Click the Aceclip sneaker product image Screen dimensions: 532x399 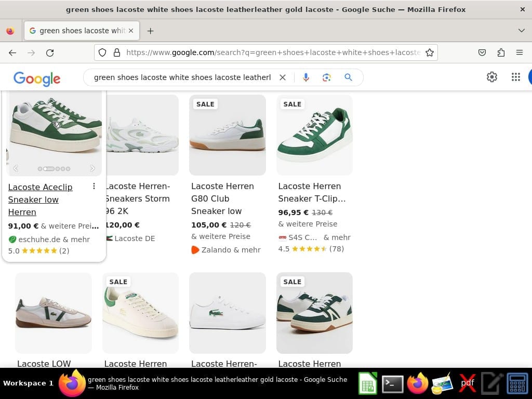point(54,133)
